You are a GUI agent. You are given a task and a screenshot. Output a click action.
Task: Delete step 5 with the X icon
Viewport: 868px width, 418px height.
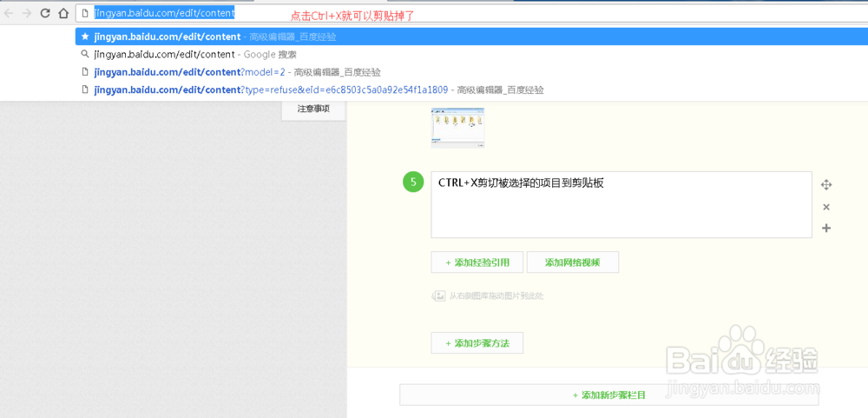[x=826, y=207]
